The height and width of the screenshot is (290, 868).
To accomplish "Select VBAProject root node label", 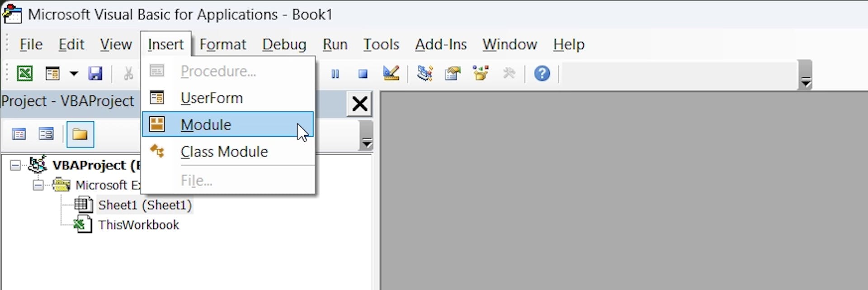I will coord(96,166).
